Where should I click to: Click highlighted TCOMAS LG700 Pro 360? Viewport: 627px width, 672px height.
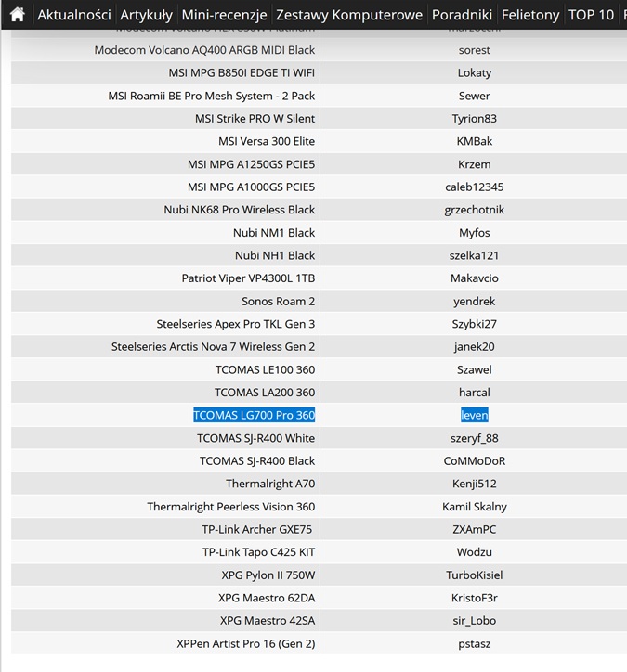pyautogui.click(x=254, y=415)
